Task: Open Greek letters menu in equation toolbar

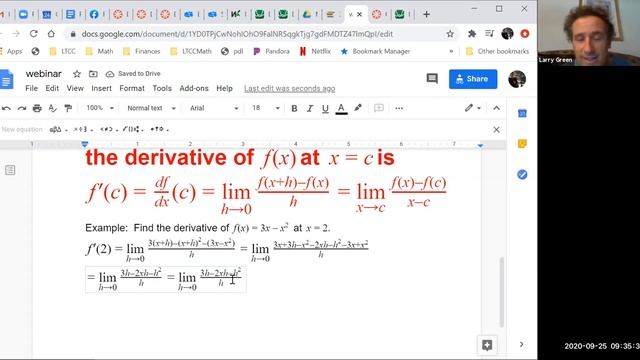Action: pos(58,129)
